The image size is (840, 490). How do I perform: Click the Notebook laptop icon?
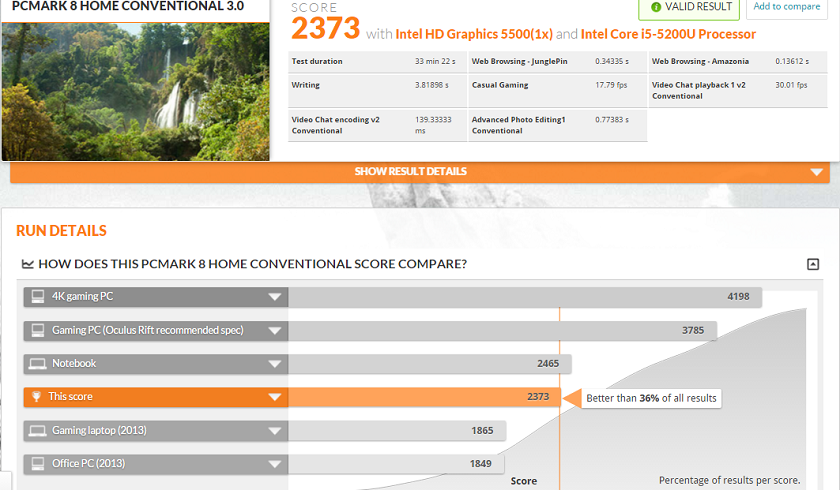[x=38, y=364]
